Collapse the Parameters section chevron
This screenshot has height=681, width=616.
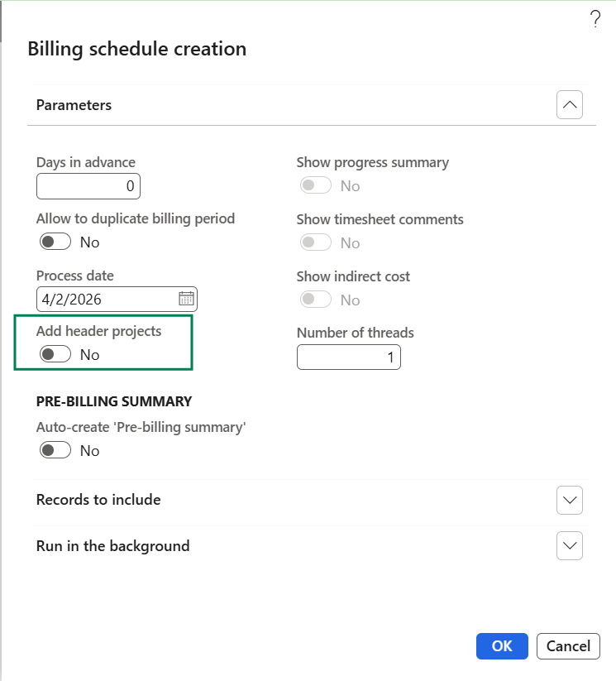pos(570,105)
